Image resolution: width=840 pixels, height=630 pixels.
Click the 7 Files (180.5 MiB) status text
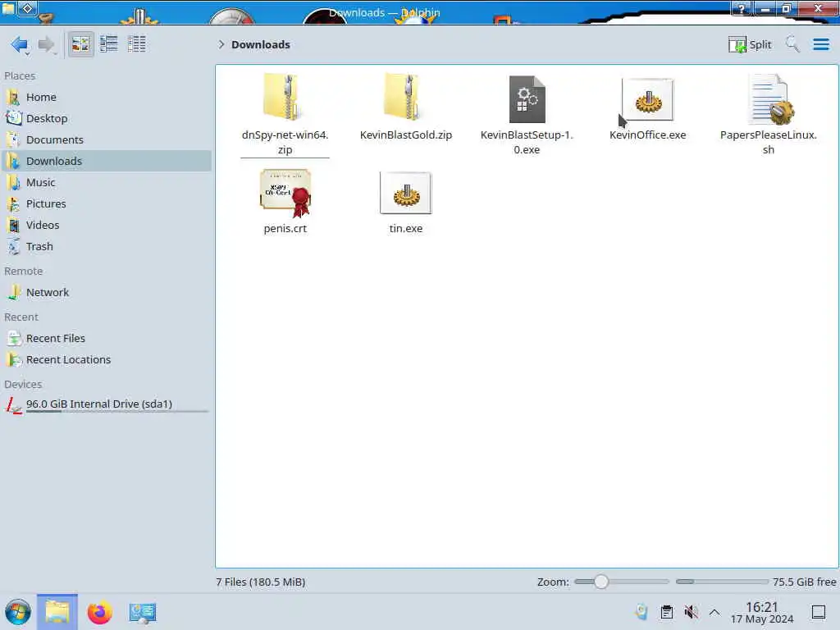pos(261,582)
